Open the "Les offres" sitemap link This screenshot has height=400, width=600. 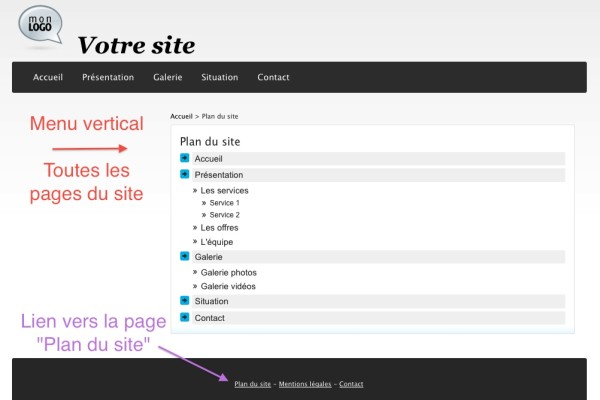219,228
